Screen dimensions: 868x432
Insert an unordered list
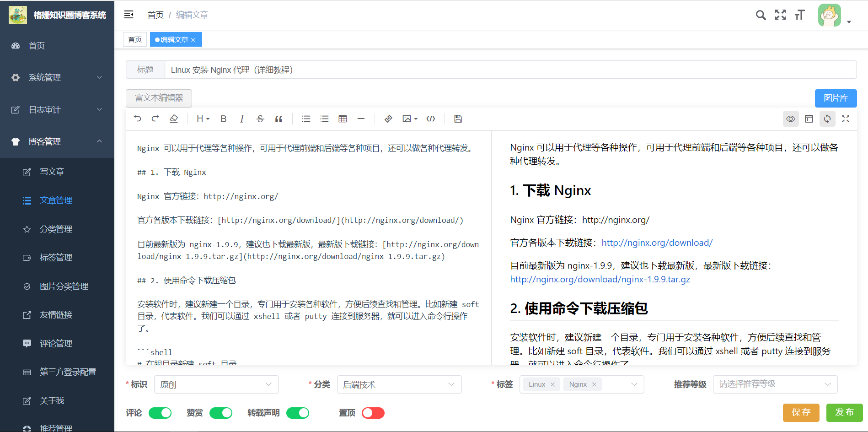pyautogui.click(x=306, y=119)
